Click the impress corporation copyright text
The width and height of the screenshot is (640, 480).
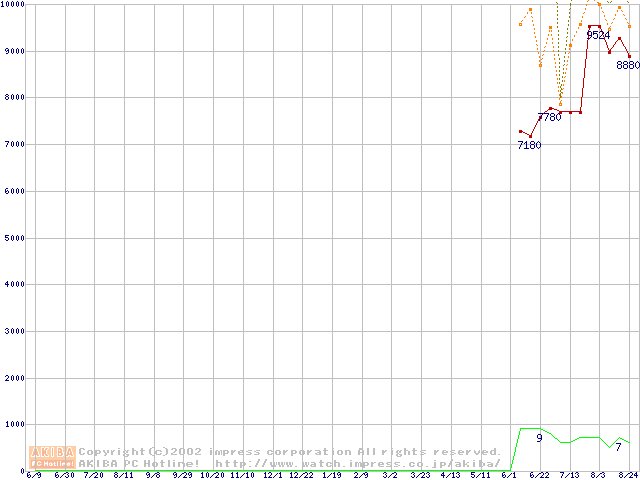pos(290,451)
